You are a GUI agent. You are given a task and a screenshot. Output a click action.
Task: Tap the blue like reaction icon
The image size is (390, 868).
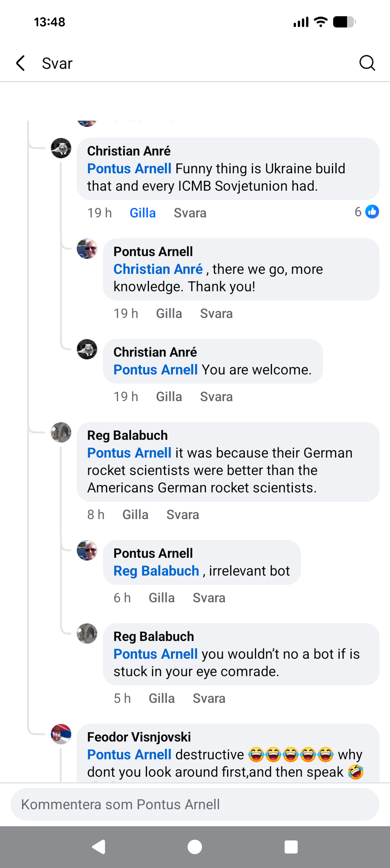coord(372,212)
